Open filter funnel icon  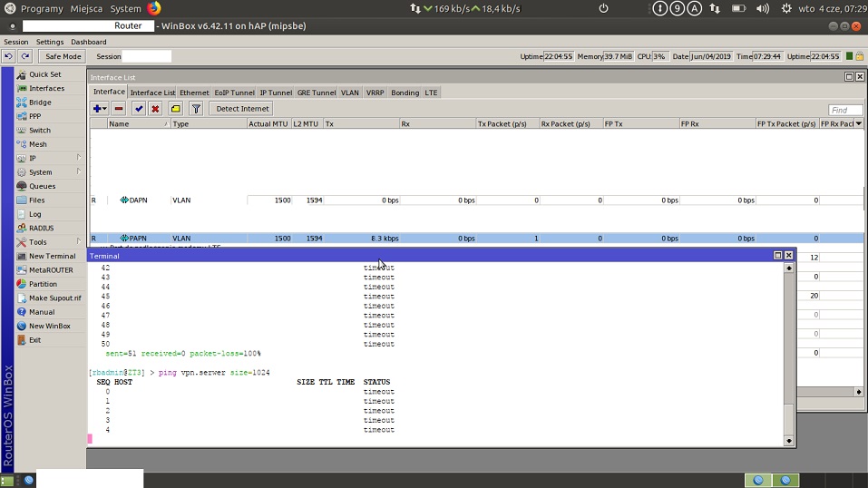pyautogui.click(x=196, y=109)
